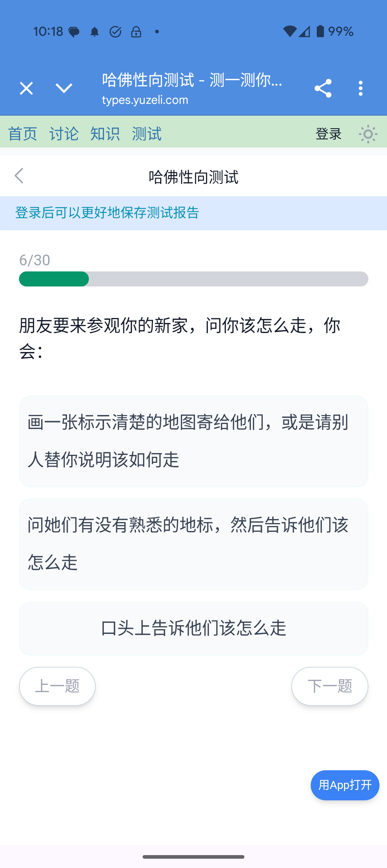The height and width of the screenshot is (868, 387).
Task: Go to previous question 上一题
Action: pos(57,686)
